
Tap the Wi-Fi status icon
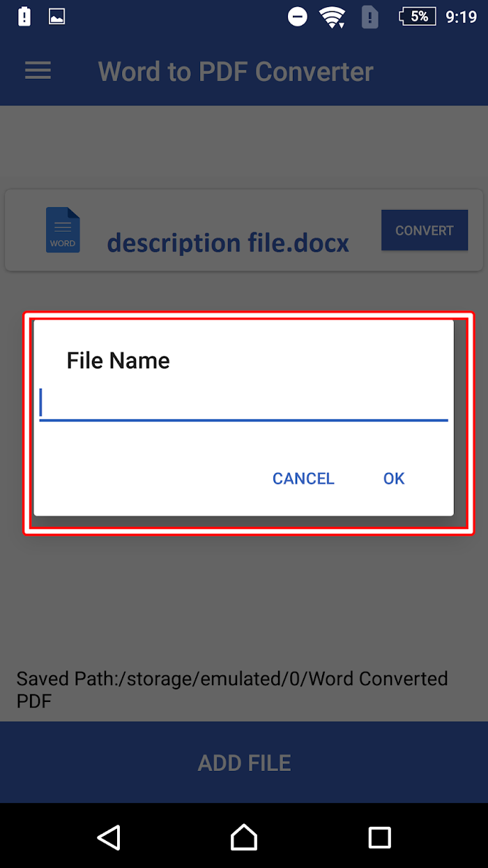333,17
